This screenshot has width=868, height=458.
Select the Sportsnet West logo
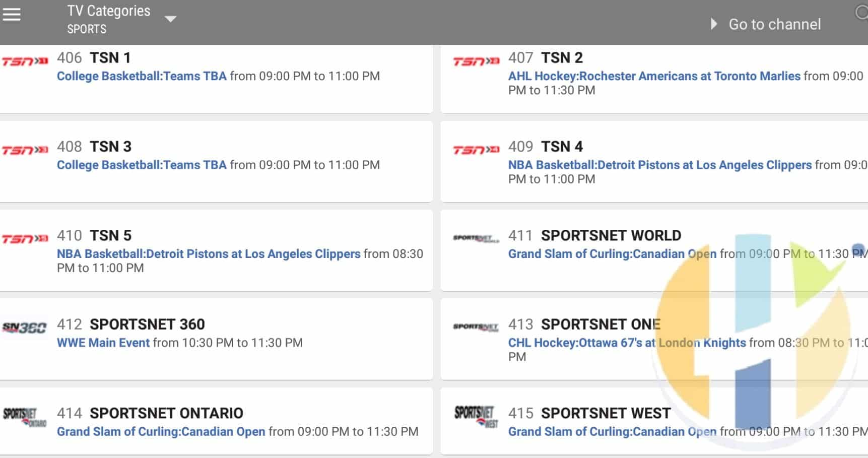[476, 417]
